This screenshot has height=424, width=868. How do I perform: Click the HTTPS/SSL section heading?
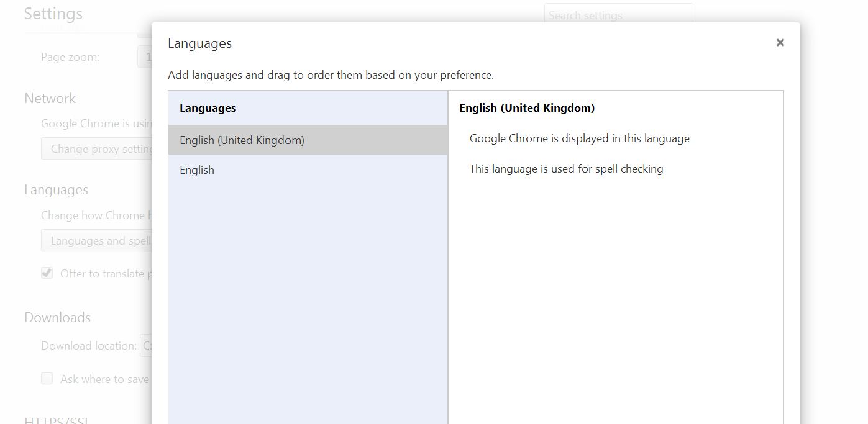(x=56, y=420)
